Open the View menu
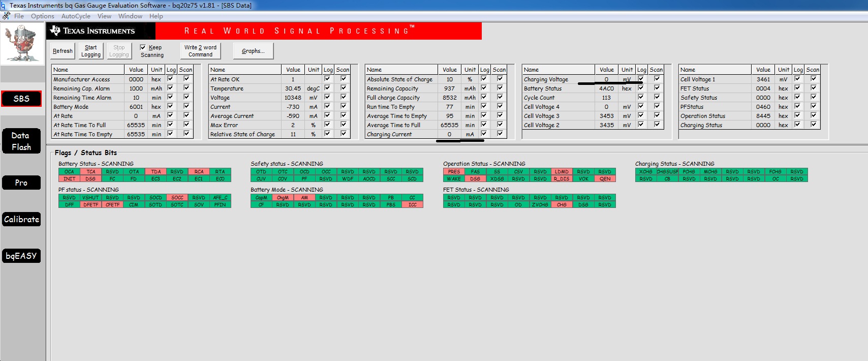This screenshot has width=868, height=361. (x=104, y=16)
